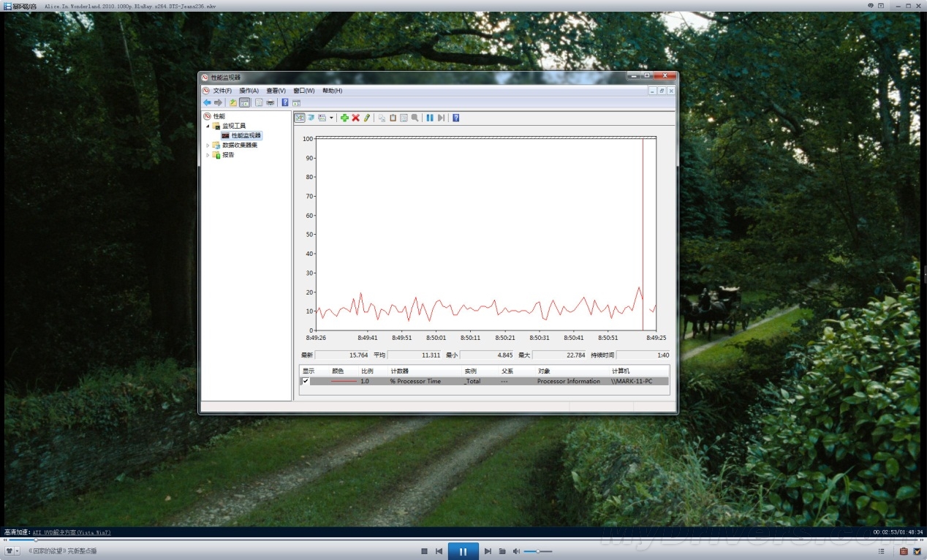
Task: Collapse the 监视工具 tree node
Action: coord(208,126)
